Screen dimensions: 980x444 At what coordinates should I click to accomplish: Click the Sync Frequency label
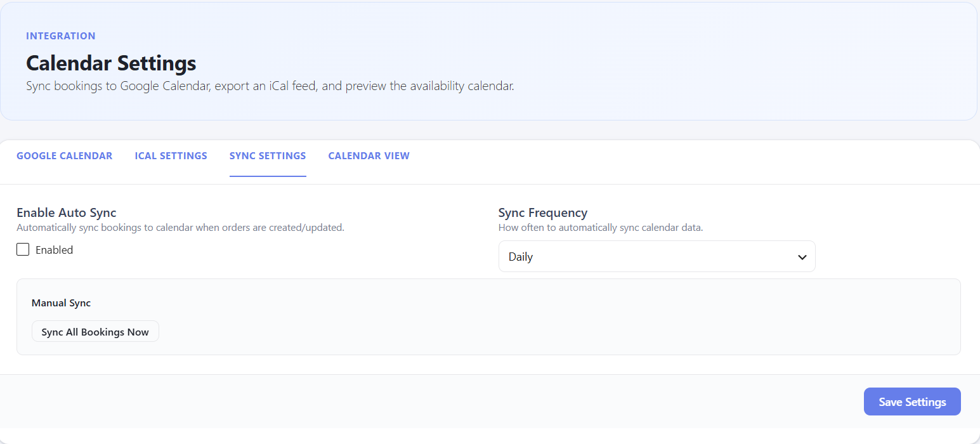click(x=543, y=212)
